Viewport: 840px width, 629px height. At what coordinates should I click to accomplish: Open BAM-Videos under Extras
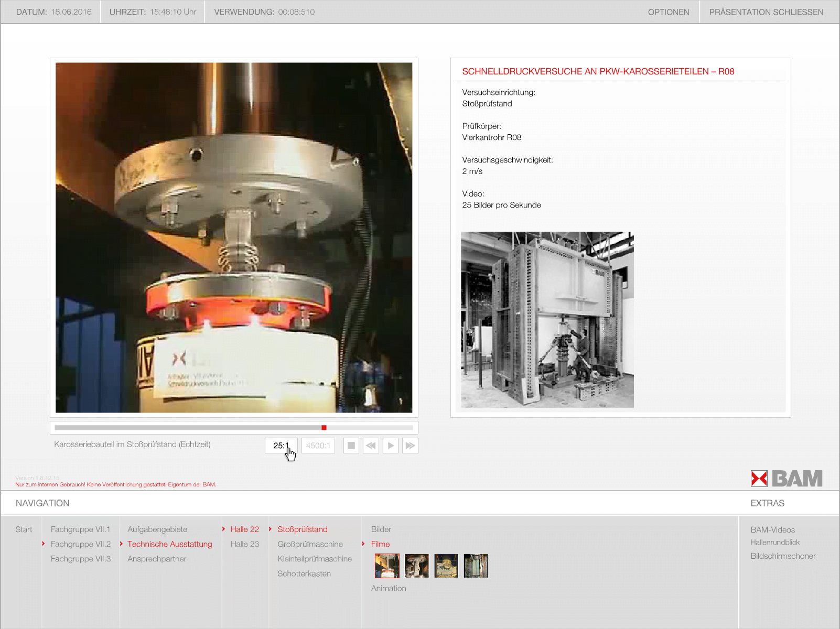tap(772, 530)
